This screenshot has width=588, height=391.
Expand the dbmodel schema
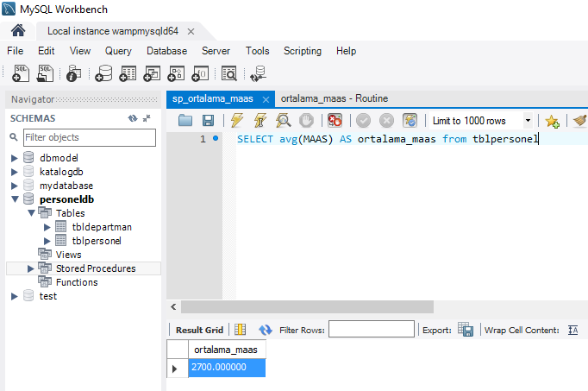(x=15, y=158)
